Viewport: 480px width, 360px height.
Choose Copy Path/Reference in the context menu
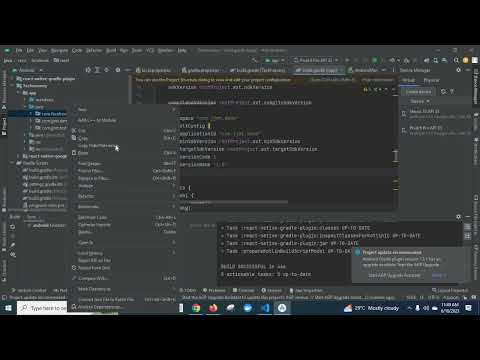124,146
